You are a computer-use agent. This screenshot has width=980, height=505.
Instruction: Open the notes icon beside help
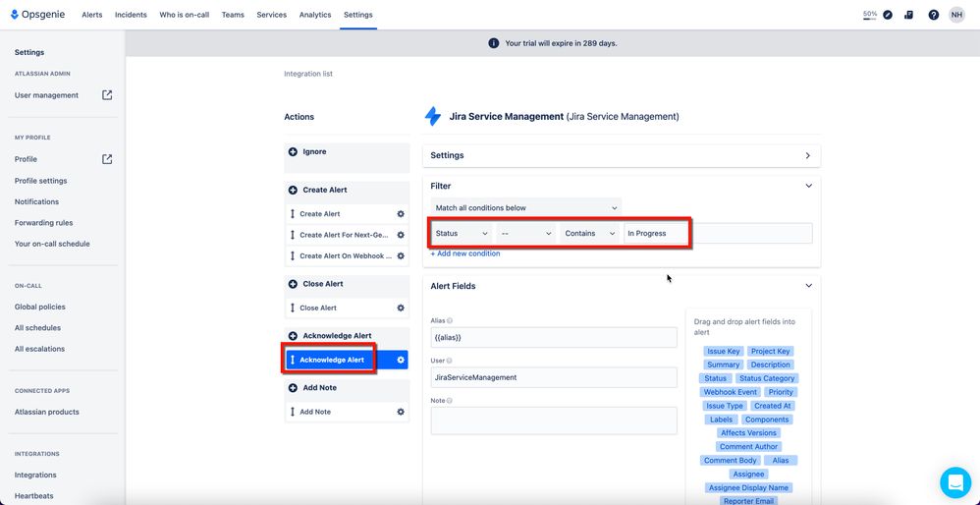pyautogui.click(x=908, y=15)
